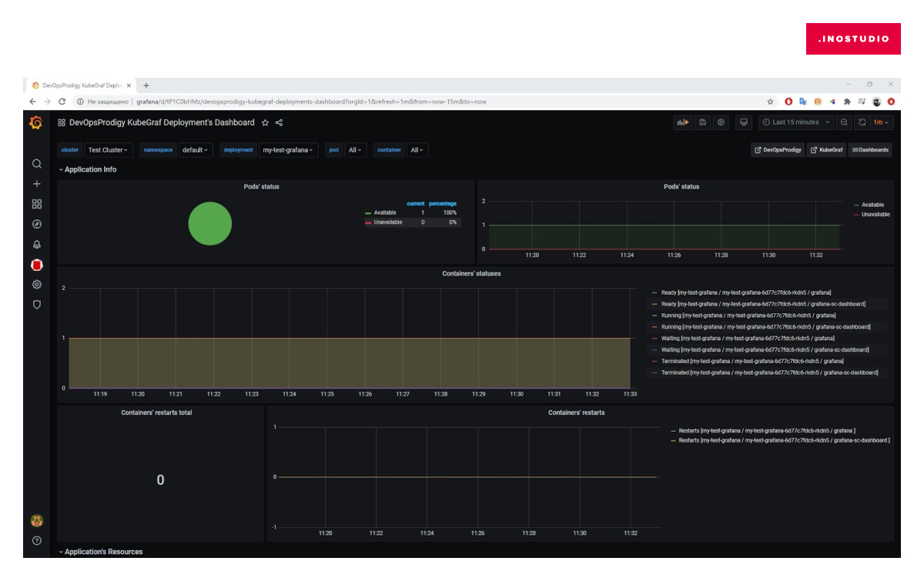Open the 1m refresh interval dropdown
The image size is (924, 581).
coord(881,122)
